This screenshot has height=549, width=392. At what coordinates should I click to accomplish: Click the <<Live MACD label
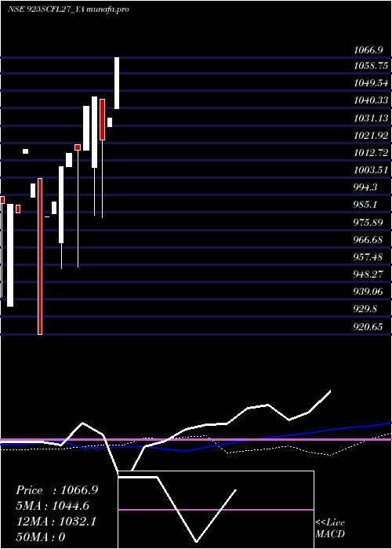tap(330, 529)
